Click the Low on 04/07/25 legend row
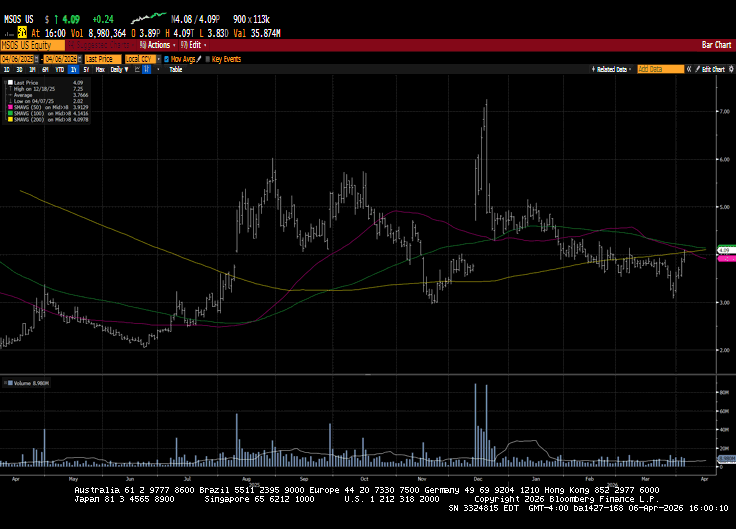The image size is (736, 529). click(x=46, y=101)
